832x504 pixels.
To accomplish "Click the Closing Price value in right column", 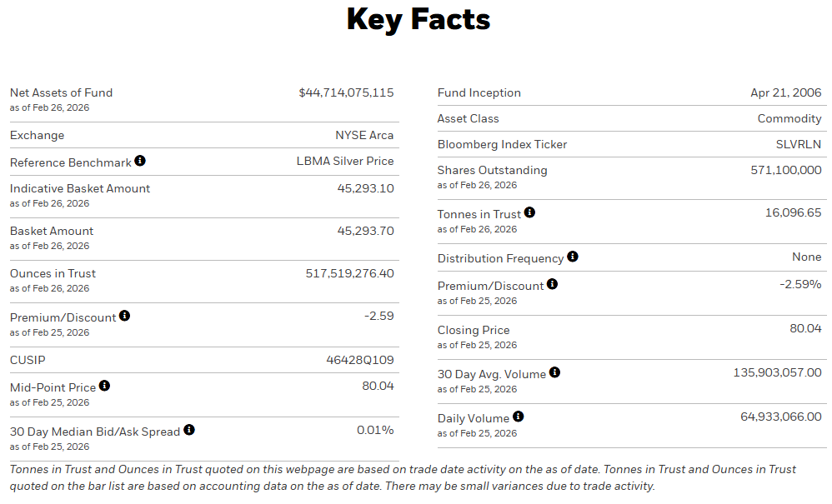I will pyautogui.click(x=805, y=329).
